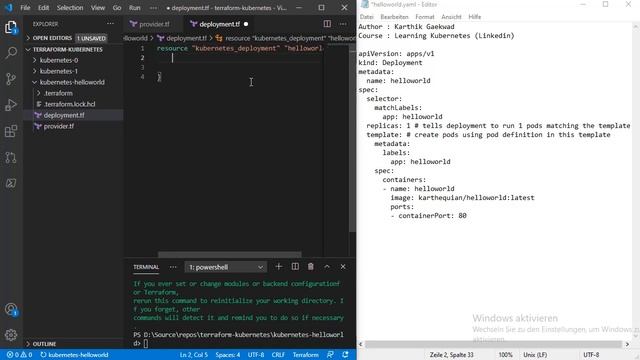Open .terraform.lock.hcl in the explorer
Screen dimensions: 640x360
pyautogui.click(x=69, y=104)
